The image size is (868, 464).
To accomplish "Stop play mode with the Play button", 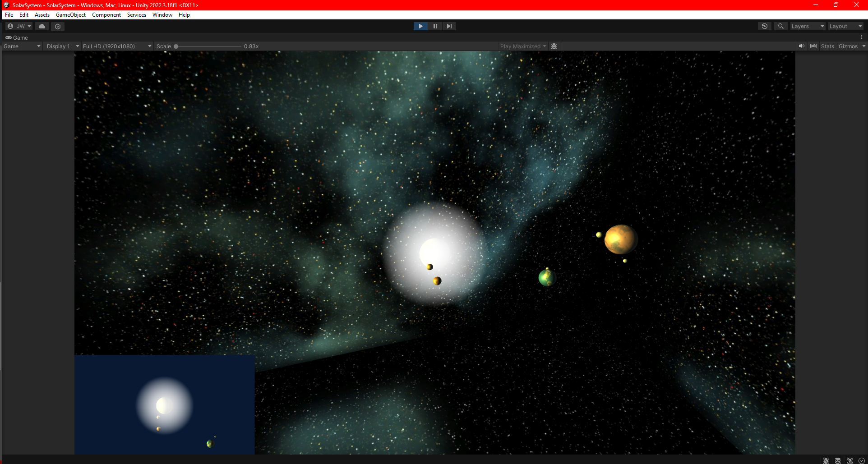I will pyautogui.click(x=420, y=26).
